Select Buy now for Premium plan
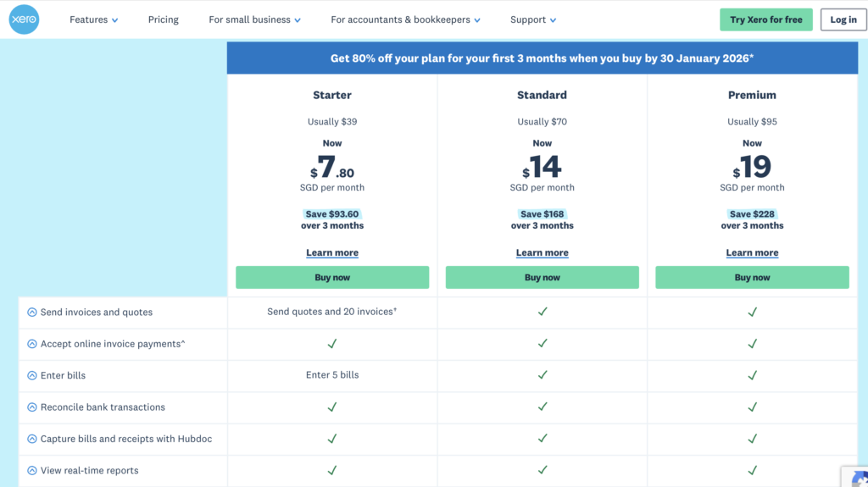Image resolution: width=868 pixels, height=487 pixels. [752, 278]
